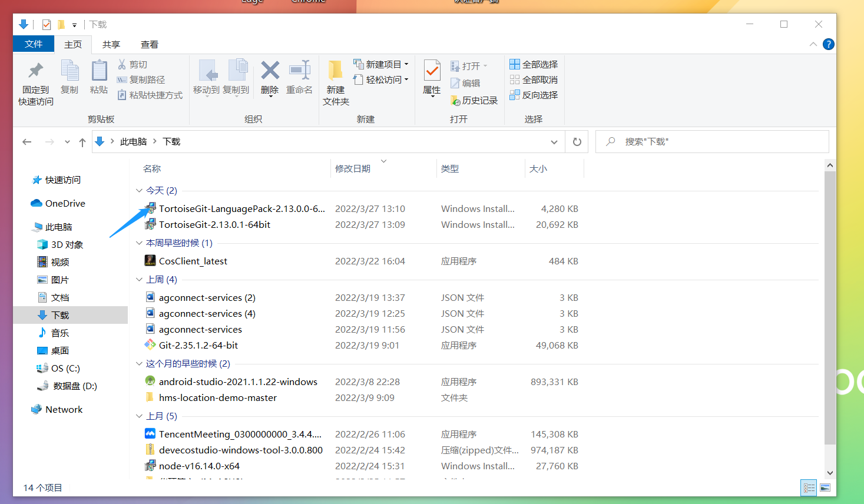Collapse the ribbon with the chevron

[813, 44]
